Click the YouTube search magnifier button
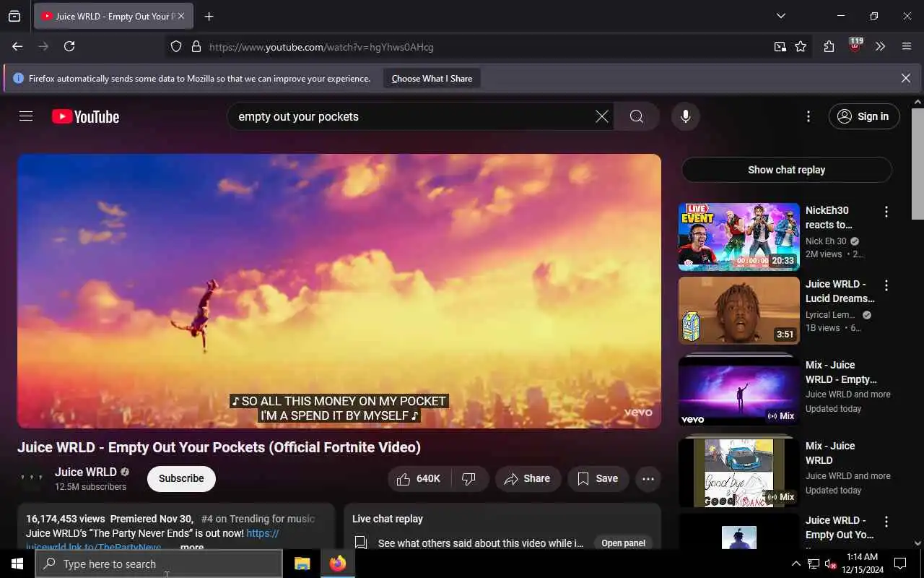Screen dimensions: 924x578 637,116
